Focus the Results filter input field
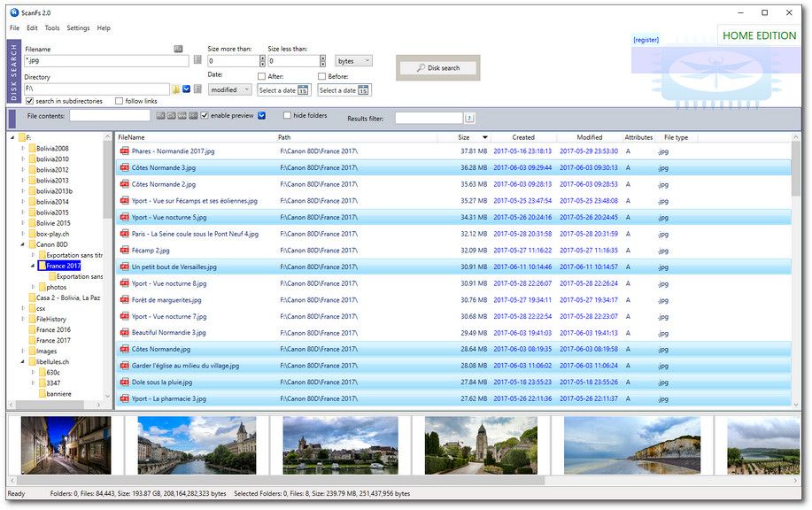Screen dimensions: 812x510 429,118
